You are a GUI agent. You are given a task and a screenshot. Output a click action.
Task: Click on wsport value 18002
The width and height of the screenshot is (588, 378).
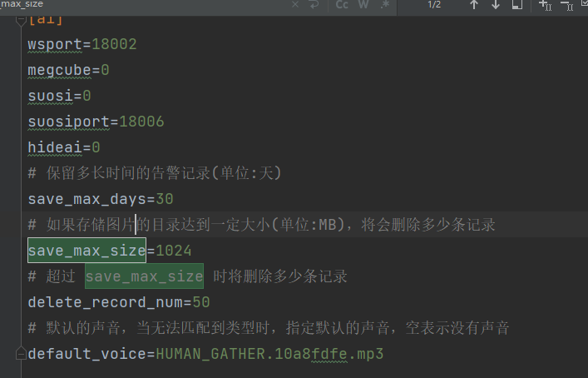pos(114,44)
